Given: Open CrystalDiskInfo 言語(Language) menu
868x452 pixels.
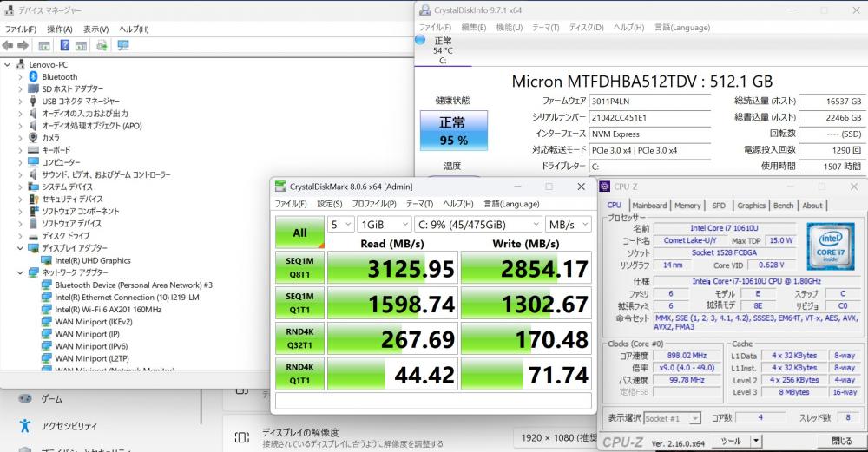Looking at the screenshot, I should [682, 27].
